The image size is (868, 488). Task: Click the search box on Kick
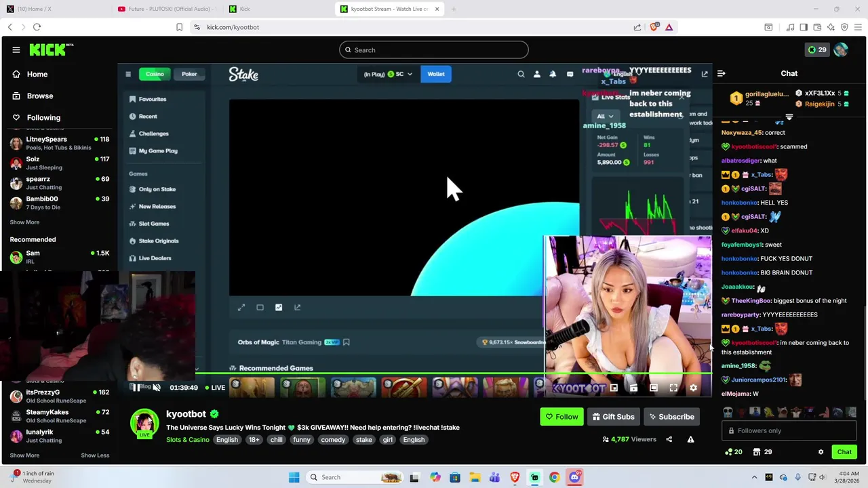[433, 49]
